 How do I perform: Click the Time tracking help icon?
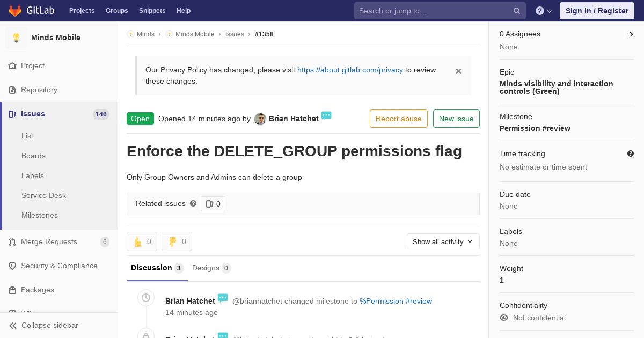point(631,153)
